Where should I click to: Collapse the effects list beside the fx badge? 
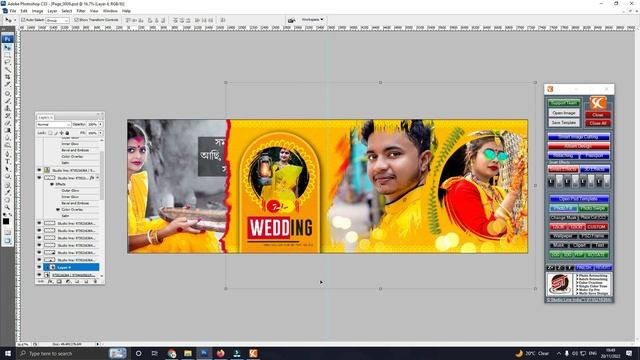97,178
